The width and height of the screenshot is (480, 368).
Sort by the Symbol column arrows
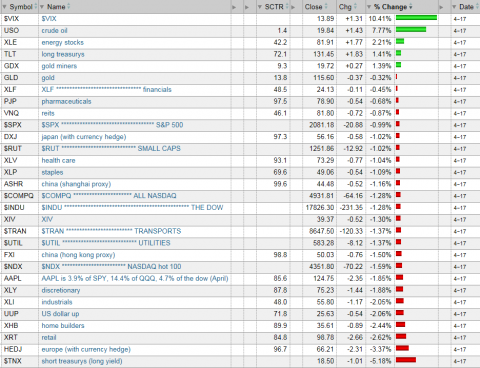point(36,7)
